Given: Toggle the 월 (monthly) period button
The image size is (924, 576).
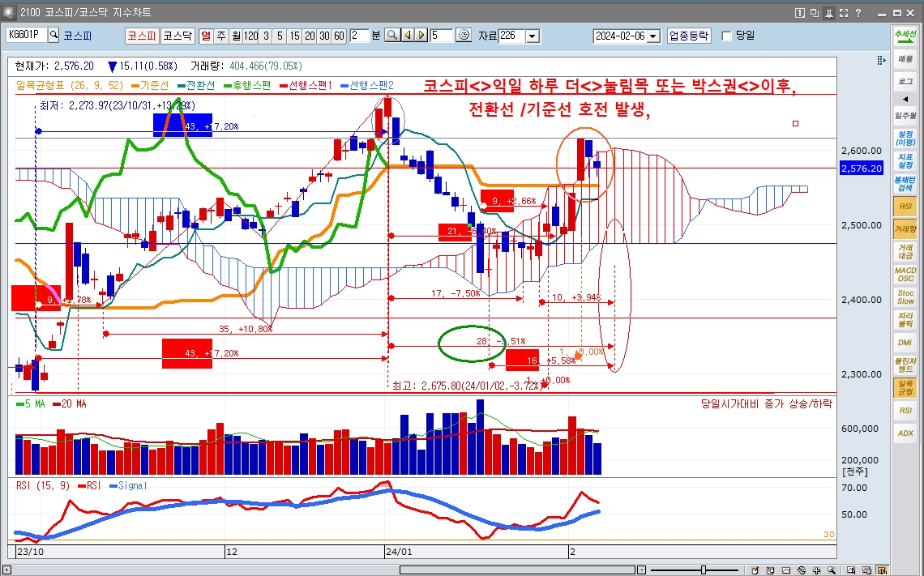Looking at the screenshot, I should pyautogui.click(x=236, y=36).
